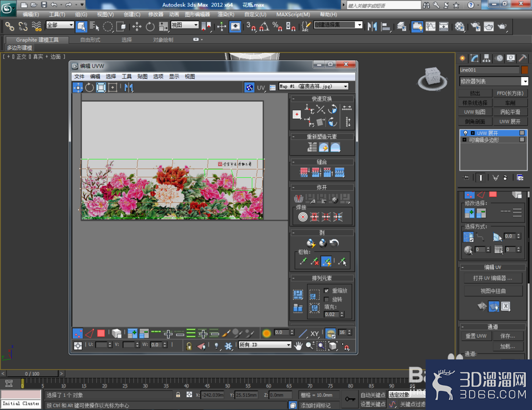Click the 视图中扭曲 button
The height and width of the screenshot is (410, 532).
(493, 291)
